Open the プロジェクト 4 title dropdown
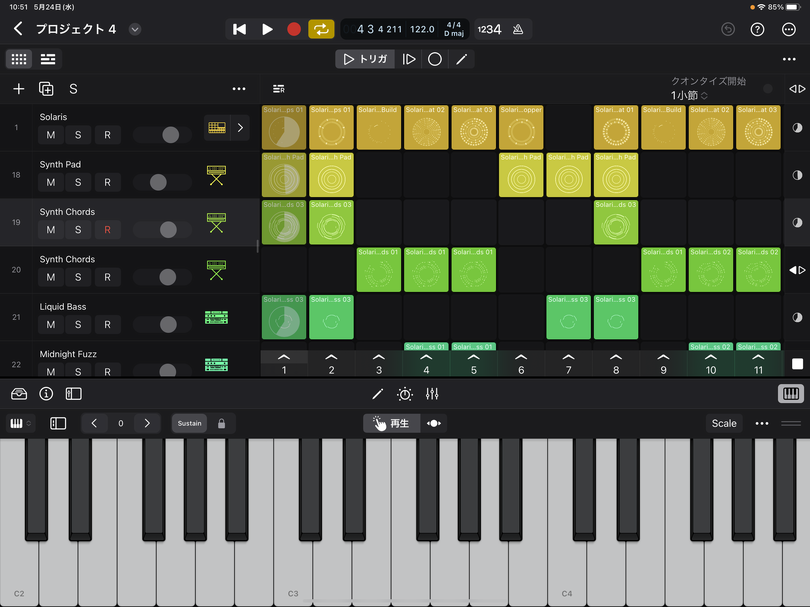 pyautogui.click(x=135, y=29)
